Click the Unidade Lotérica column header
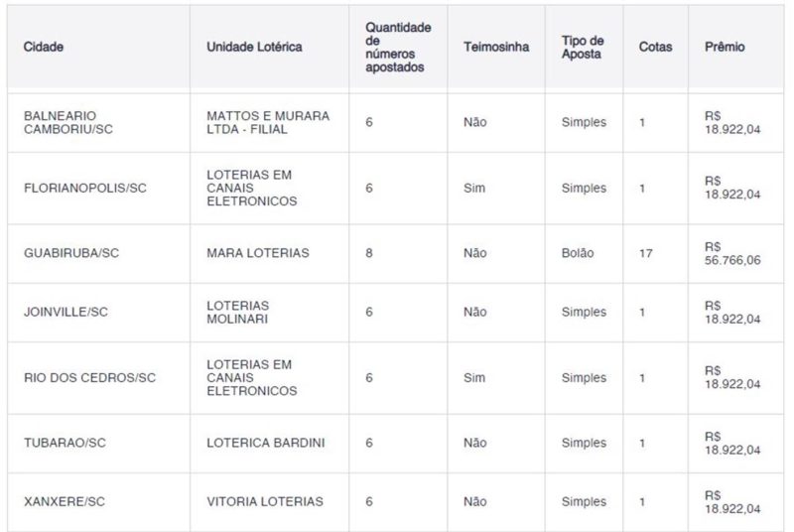This screenshot has height=532, width=794. pyautogui.click(x=254, y=47)
